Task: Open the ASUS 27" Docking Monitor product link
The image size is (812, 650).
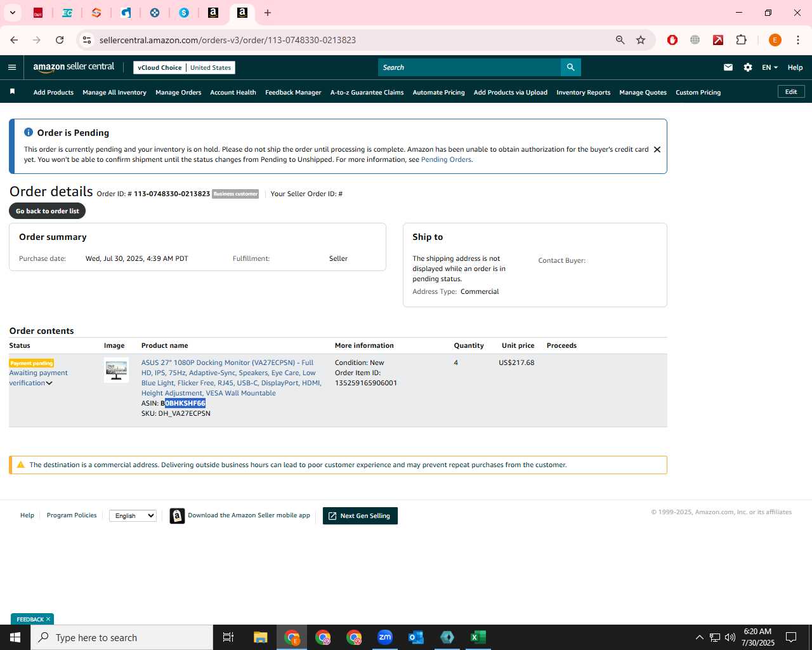Action: [x=231, y=378]
